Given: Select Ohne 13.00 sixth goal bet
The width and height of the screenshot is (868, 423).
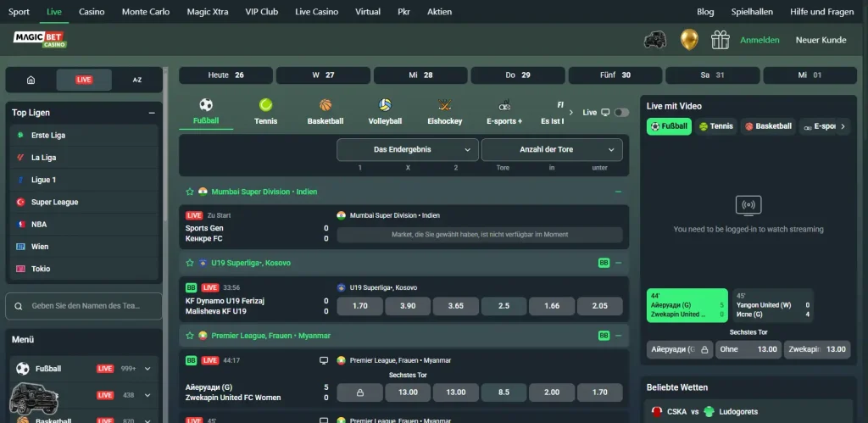Looking at the screenshot, I should click(x=748, y=349).
